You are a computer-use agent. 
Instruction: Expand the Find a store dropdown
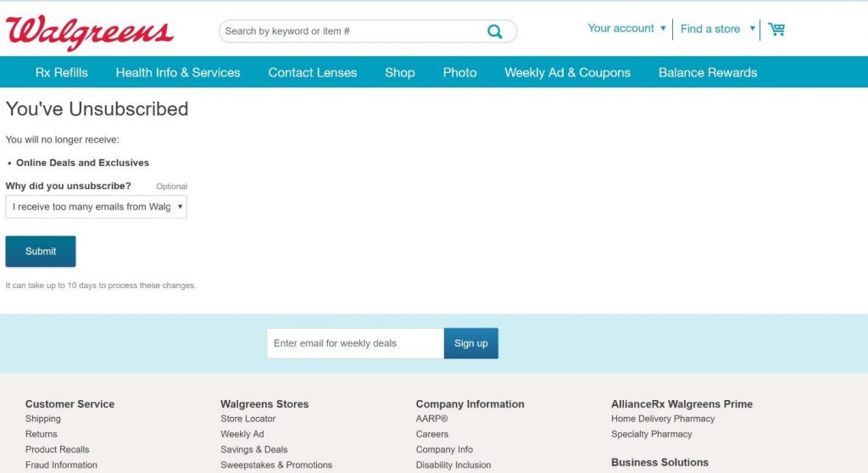(717, 29)
